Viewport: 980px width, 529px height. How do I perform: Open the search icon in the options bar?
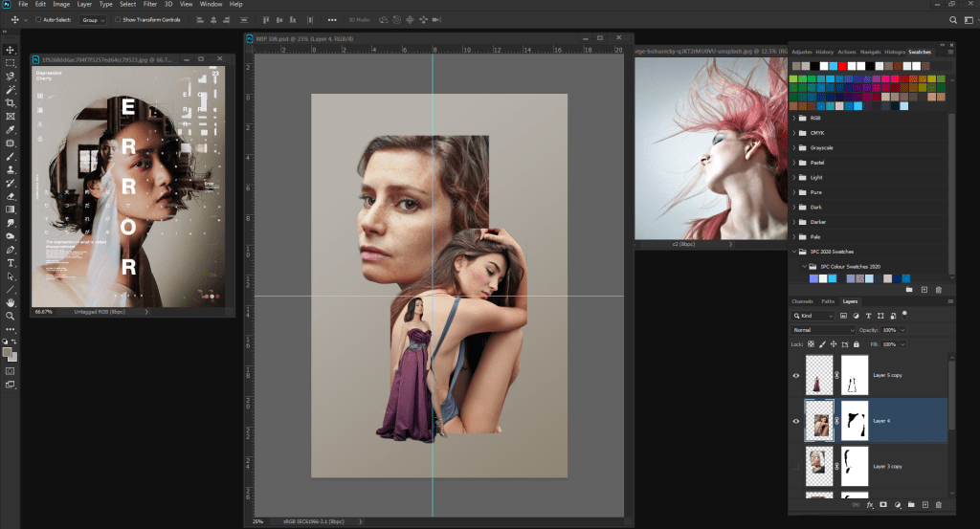pos(952,19)
